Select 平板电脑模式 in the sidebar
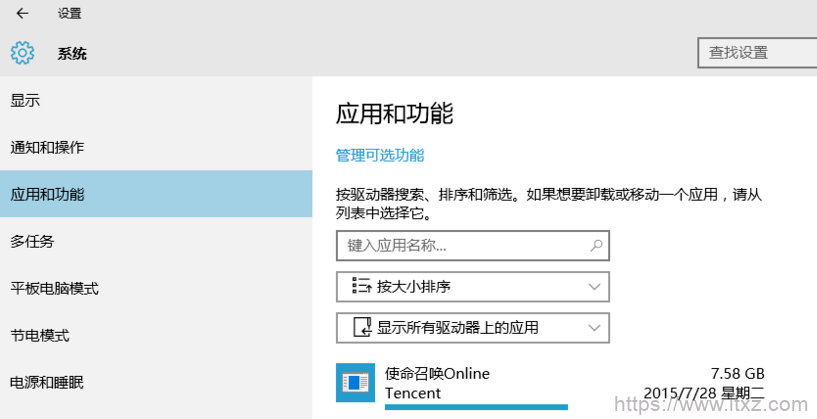This screenshot has width=817, height=419. (156, 288)
